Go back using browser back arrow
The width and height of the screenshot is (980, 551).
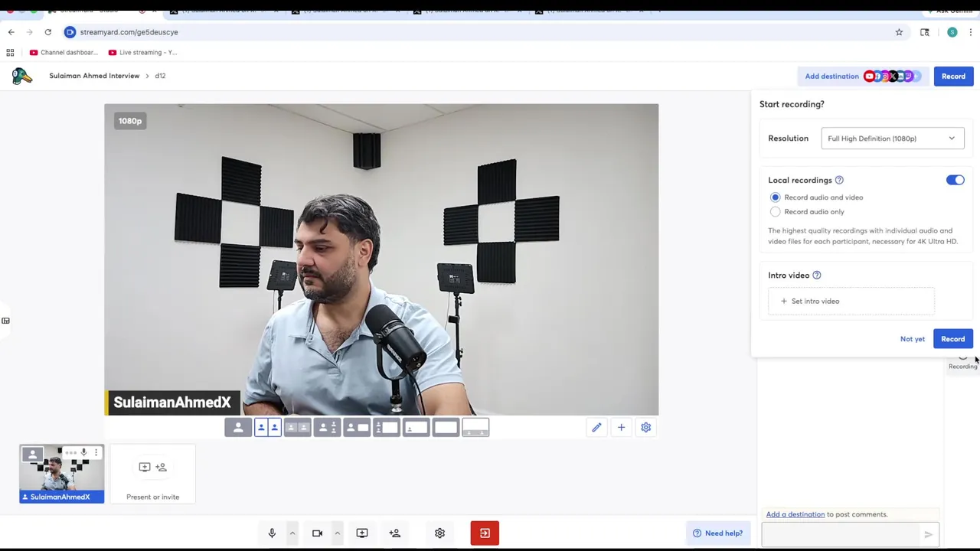click(x=11, y=32)
